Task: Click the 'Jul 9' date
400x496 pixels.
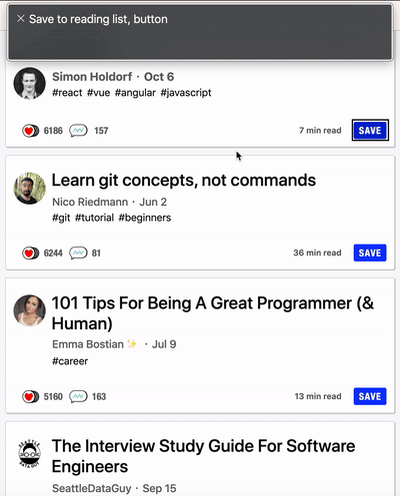Action: [x=164, y=344]
